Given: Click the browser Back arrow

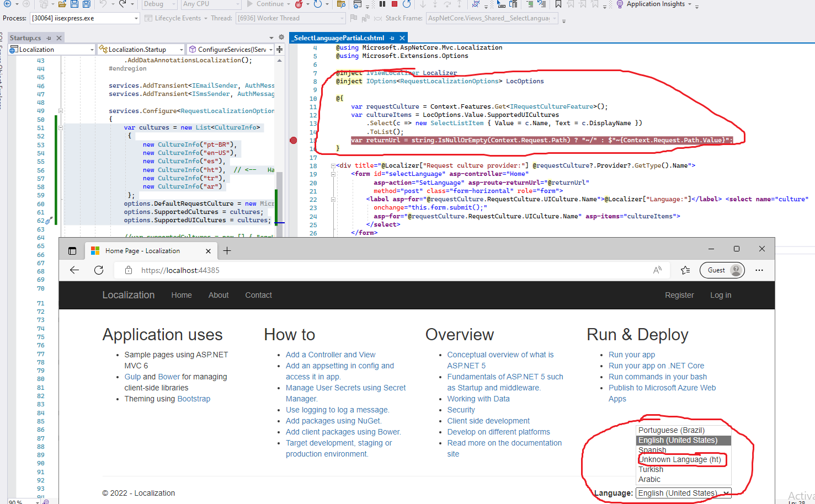Looking at the screenshot, I should (74, 270).
